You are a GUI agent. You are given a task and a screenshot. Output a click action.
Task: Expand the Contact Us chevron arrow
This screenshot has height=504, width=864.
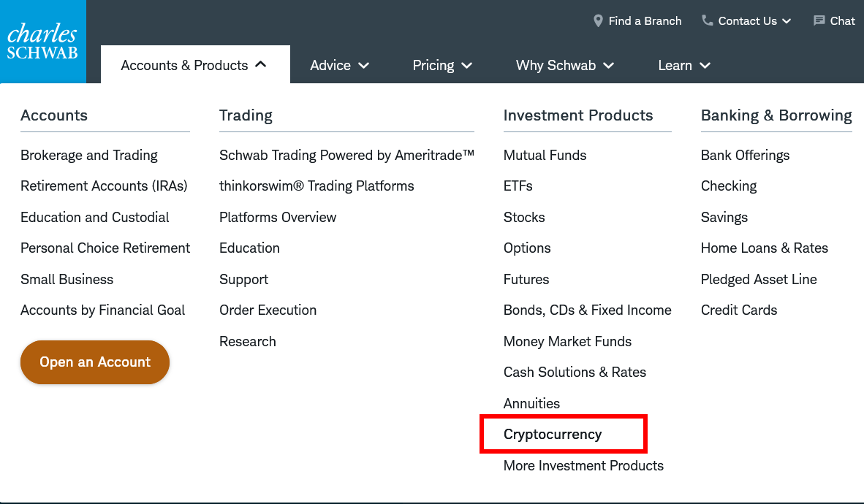point(787,21)
